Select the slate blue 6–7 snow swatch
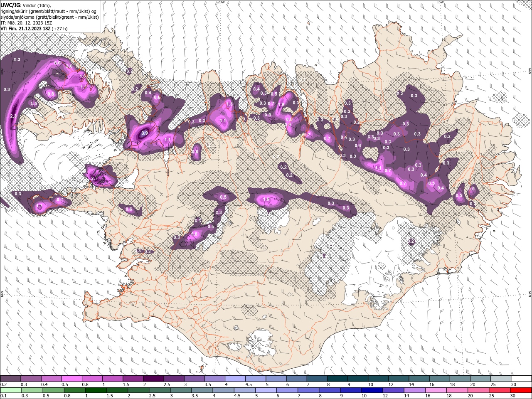 pos(296,379)
